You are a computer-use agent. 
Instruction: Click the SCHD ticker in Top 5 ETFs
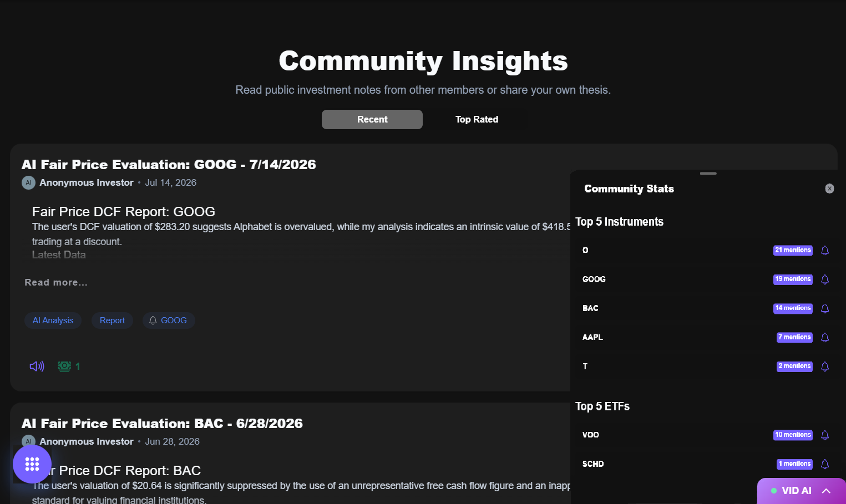click(593, 464)
